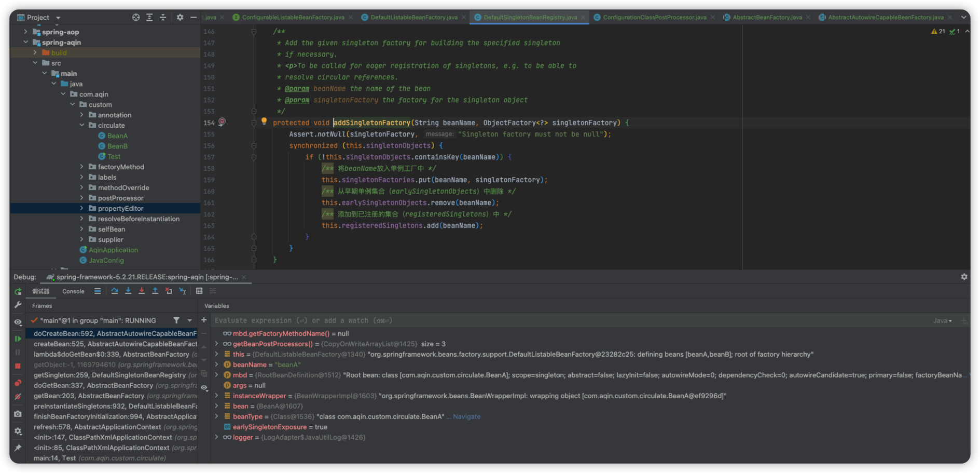The width and height of the screenshot is (980, 473).
Task: Open Project panel options gear
Action: click(180, 17)
